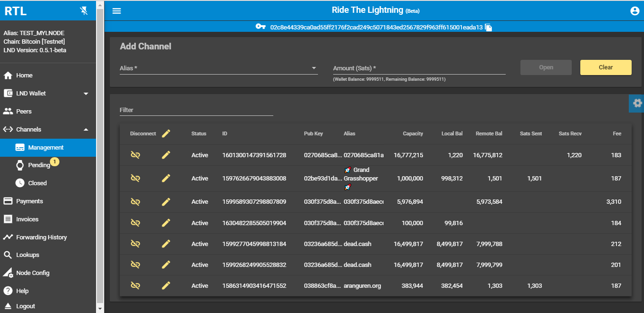Open the settings gear panel

637,103
